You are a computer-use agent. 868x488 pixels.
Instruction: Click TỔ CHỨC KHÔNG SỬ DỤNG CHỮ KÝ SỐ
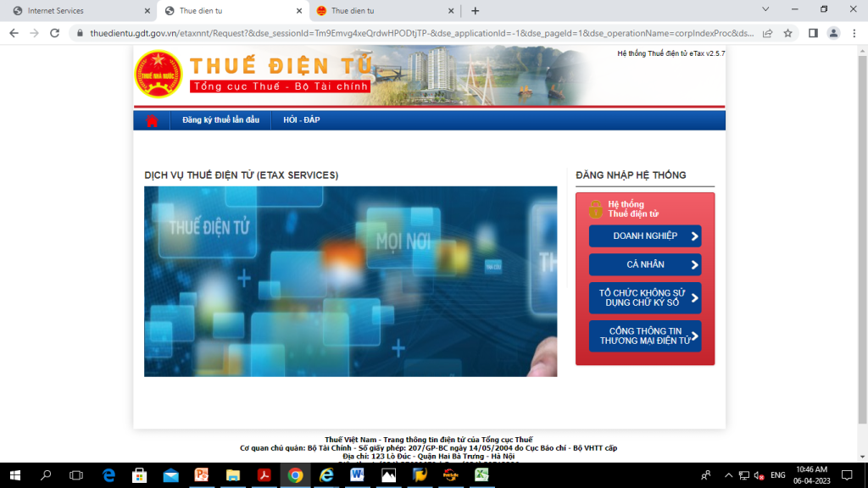click(645, 298)
